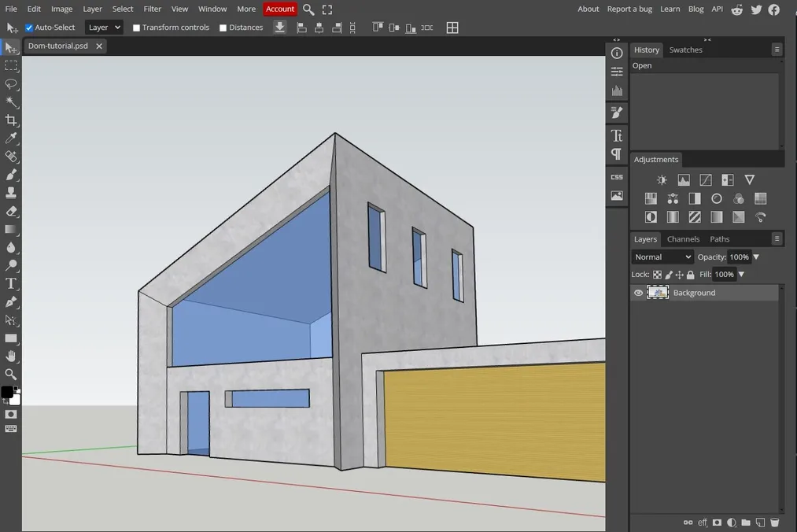This screenshot has height=532, width=797.
Task: Open the Report a bug link
Action: coord(629,9)
